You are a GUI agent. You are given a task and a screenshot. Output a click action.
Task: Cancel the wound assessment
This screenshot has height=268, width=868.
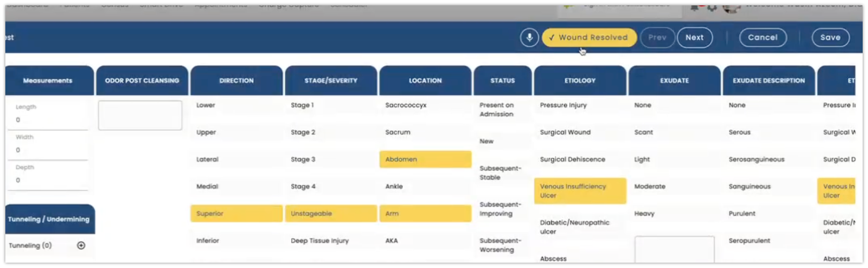[763, 38]
